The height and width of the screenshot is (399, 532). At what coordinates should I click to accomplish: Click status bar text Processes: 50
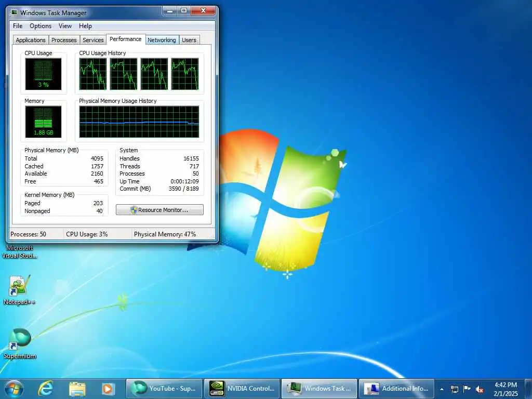tap(28, 234)
